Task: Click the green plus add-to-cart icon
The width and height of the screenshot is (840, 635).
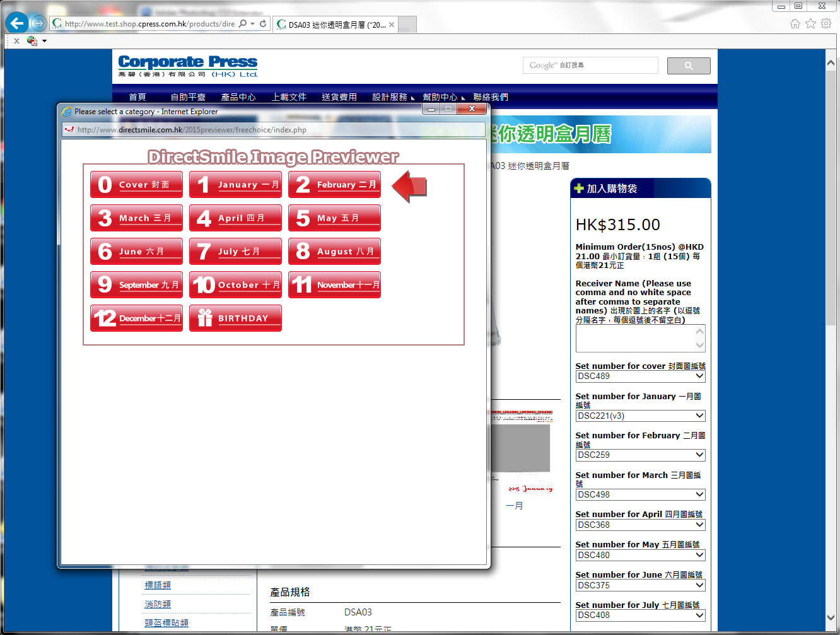Action: (x=579, y=189)
